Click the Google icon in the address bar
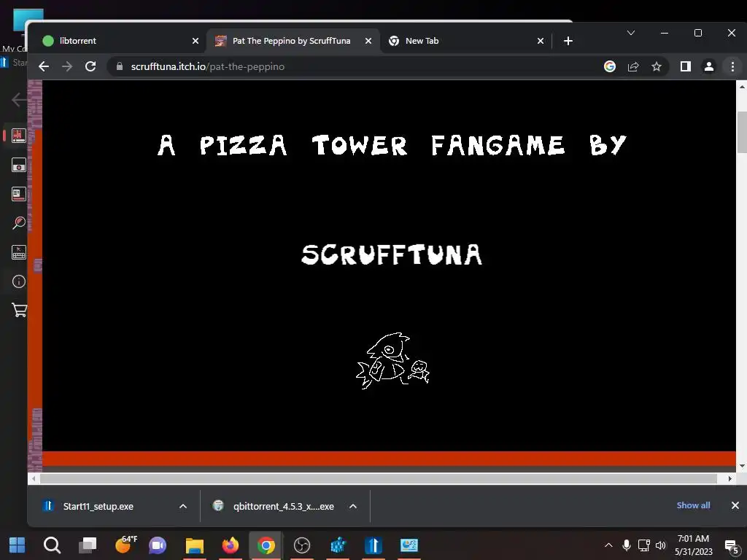 (610, 66)
